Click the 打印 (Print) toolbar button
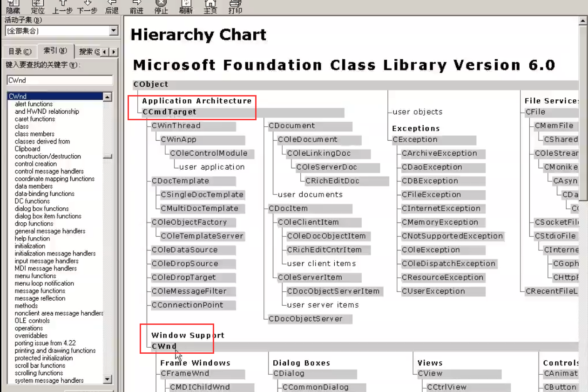 click(235, 7)
